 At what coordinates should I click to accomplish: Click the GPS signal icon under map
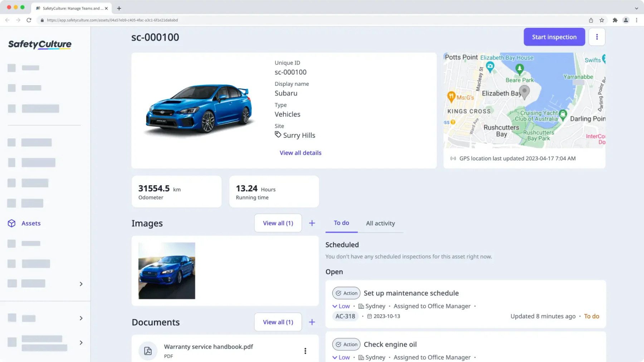[x=453, y=158]
